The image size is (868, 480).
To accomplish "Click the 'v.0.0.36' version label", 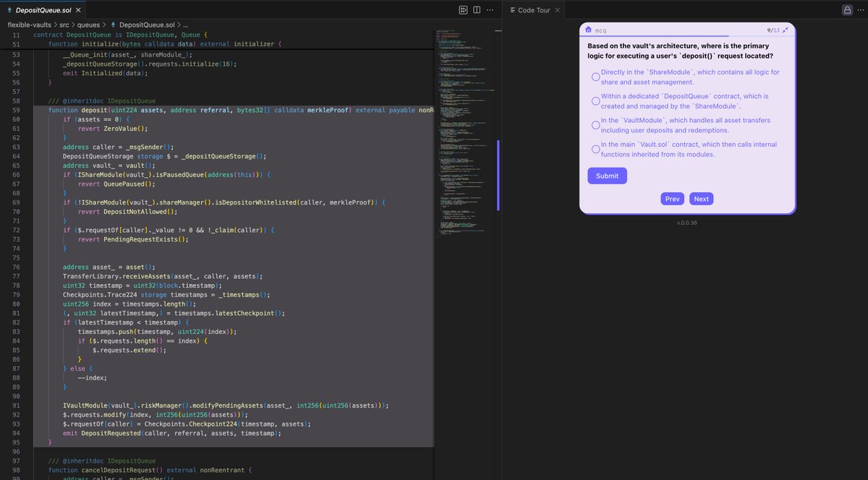I will click(x=687, y=223).
